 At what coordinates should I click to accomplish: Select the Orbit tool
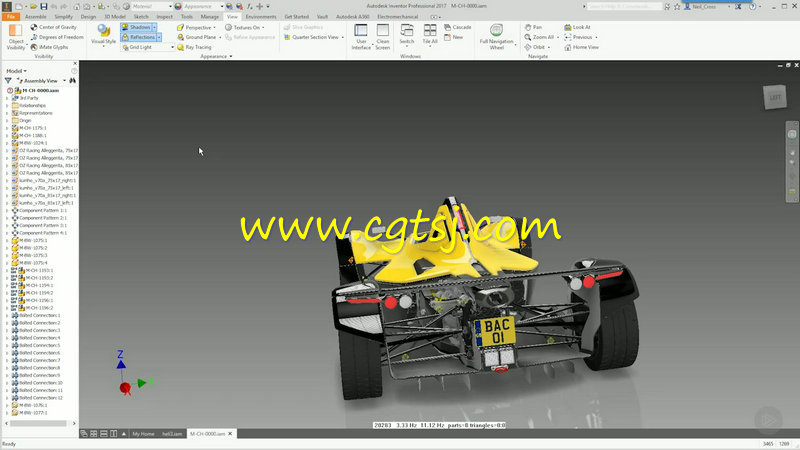coord(537,47)
